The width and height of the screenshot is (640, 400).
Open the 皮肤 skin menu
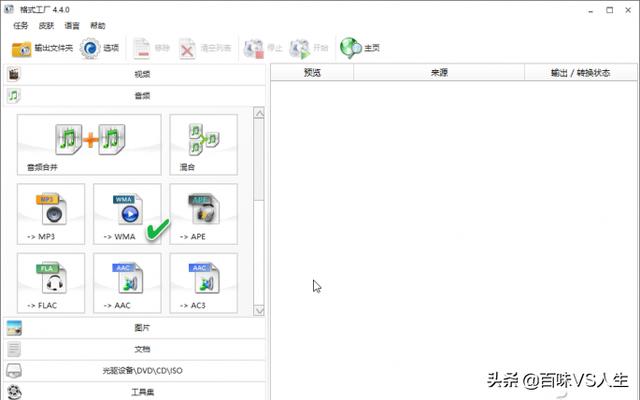46,26
